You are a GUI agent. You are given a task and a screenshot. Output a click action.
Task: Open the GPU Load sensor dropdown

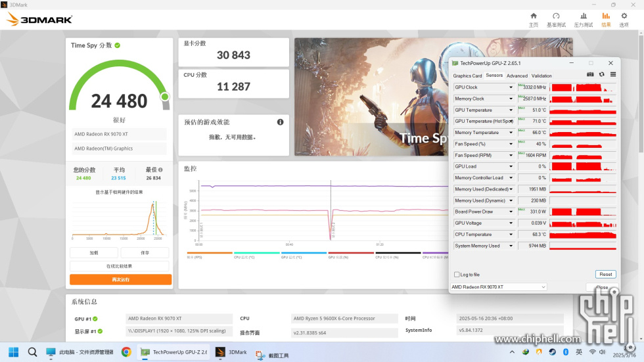tap(511, 167)
